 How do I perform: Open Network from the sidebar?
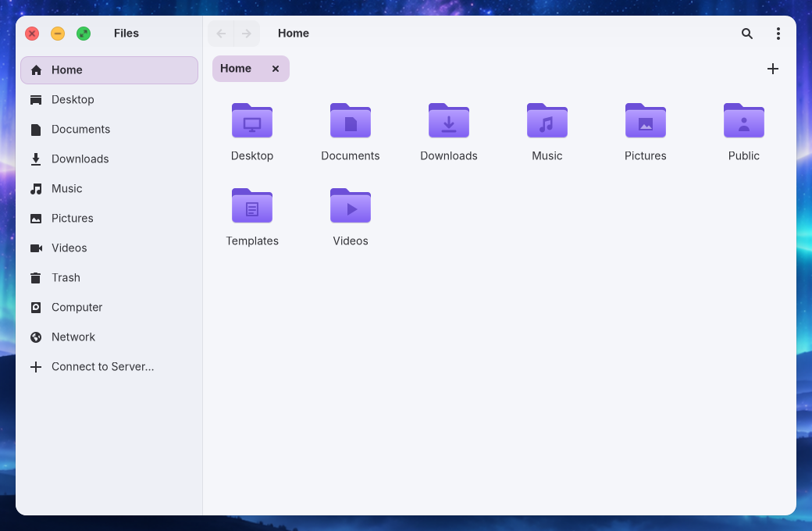pos(109,337)
